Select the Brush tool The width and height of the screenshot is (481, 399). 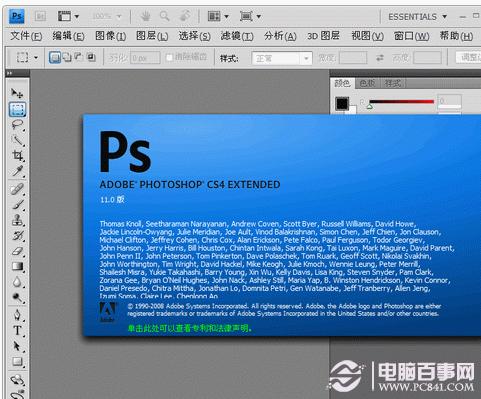17,204
